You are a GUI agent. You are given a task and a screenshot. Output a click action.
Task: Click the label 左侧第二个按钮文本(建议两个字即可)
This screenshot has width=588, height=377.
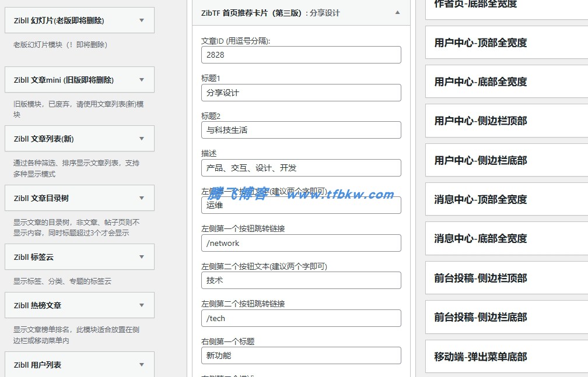pos(264,266)
